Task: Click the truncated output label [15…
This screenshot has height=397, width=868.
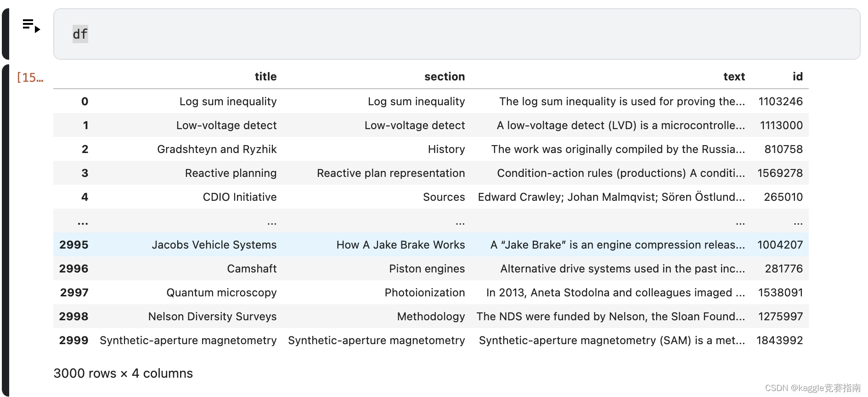Action: click(30, 77)
